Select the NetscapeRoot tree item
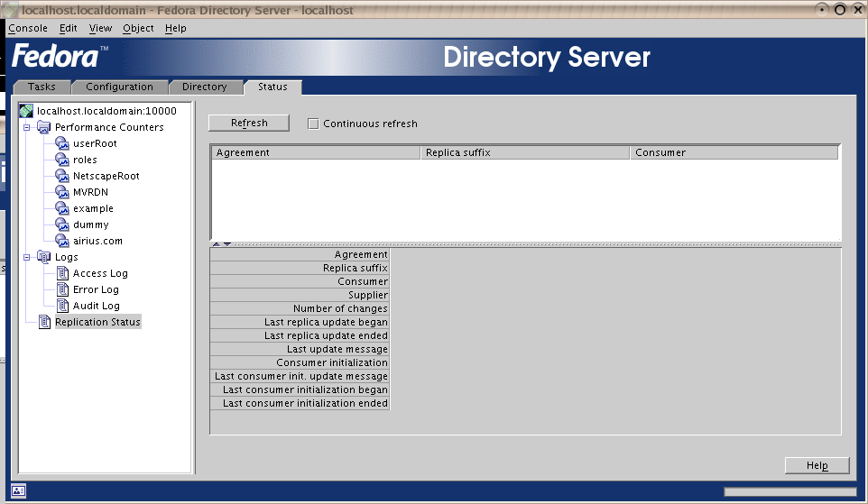This screenshot has width=868, height=504. point(106,176)
